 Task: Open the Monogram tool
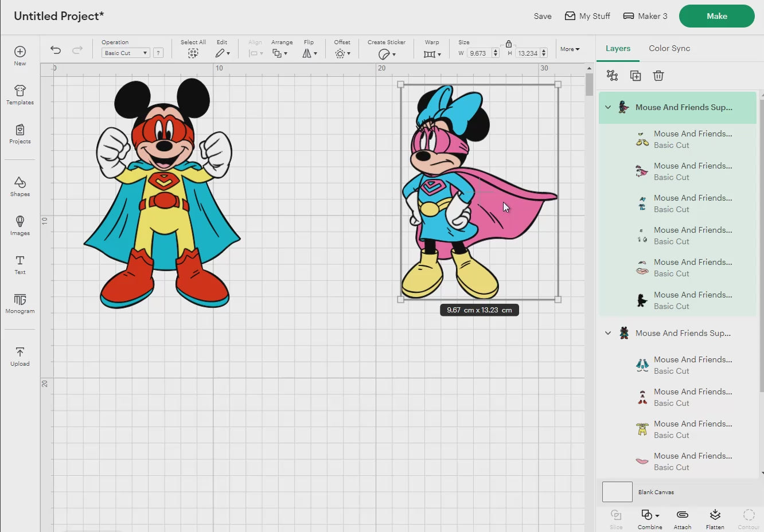(20, 303)
